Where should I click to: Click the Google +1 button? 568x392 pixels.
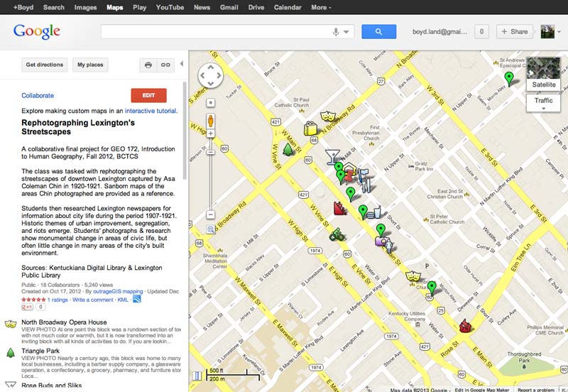coord(28,307)
